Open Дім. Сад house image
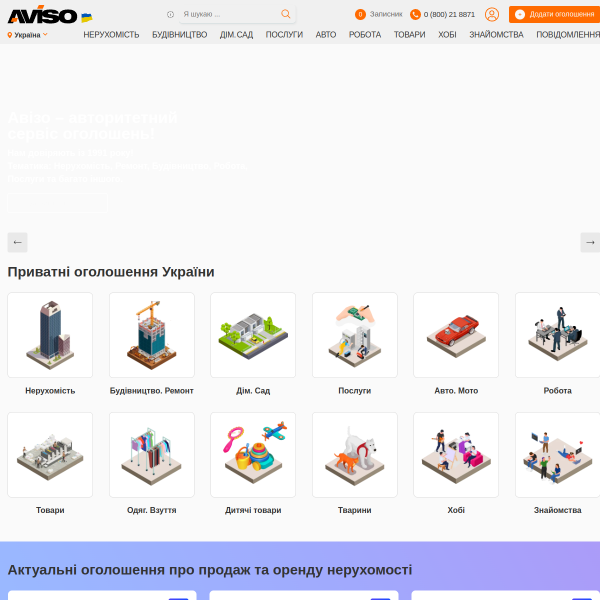Image resolution: width=600 pixels, height=600 pixels. click(253, 335)
